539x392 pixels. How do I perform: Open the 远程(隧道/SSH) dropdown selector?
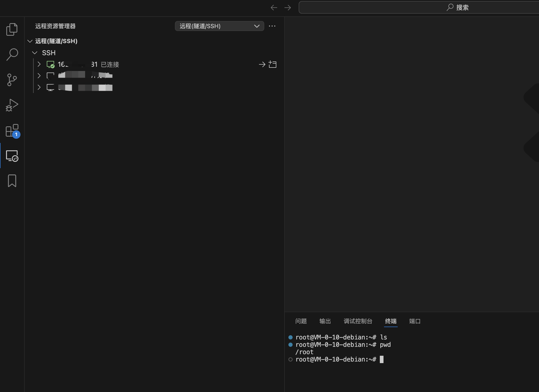pyautogui.click(x=219, y=26)
